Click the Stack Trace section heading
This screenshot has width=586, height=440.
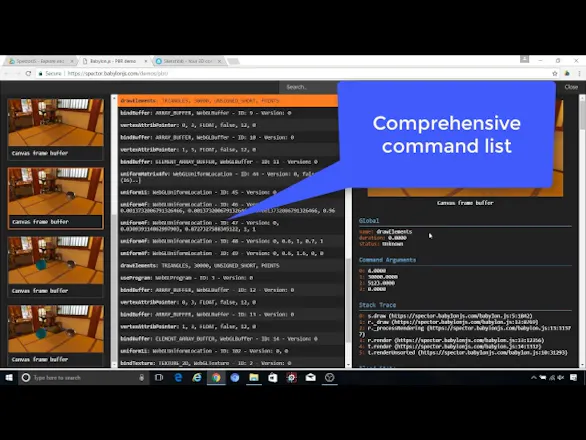click(377, 305)
